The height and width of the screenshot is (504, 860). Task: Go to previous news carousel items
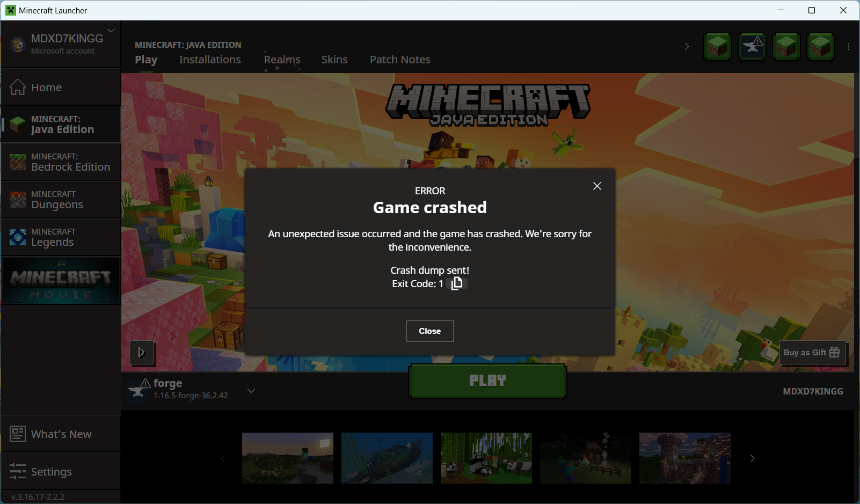223,458
